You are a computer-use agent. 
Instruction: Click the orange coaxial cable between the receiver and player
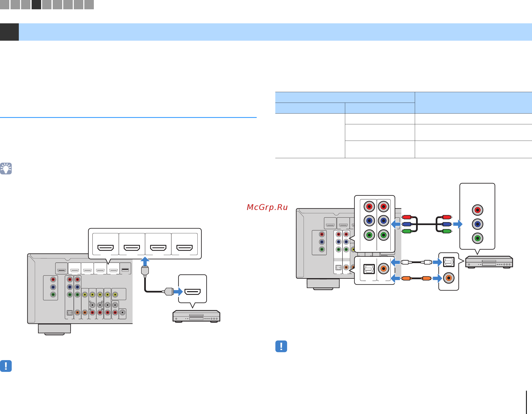(416, 278)
